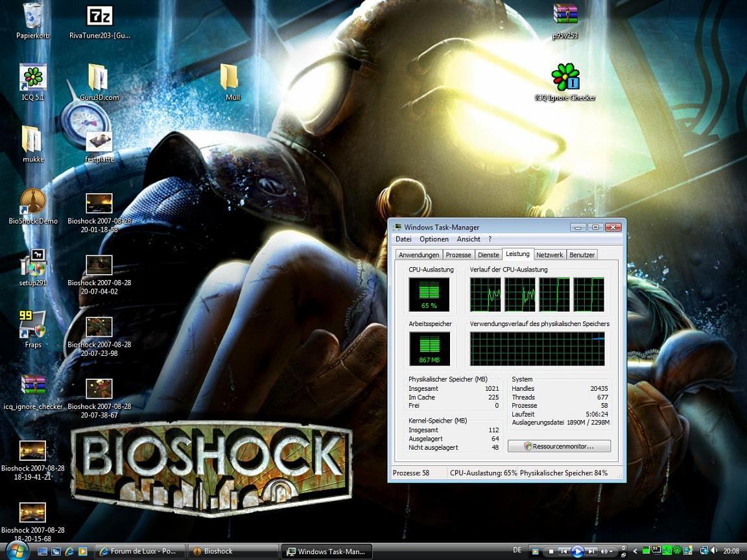Switch to the Prozesse tab
Screen dimensions: 747x560
pyautogui.click(x=458, y=255)
